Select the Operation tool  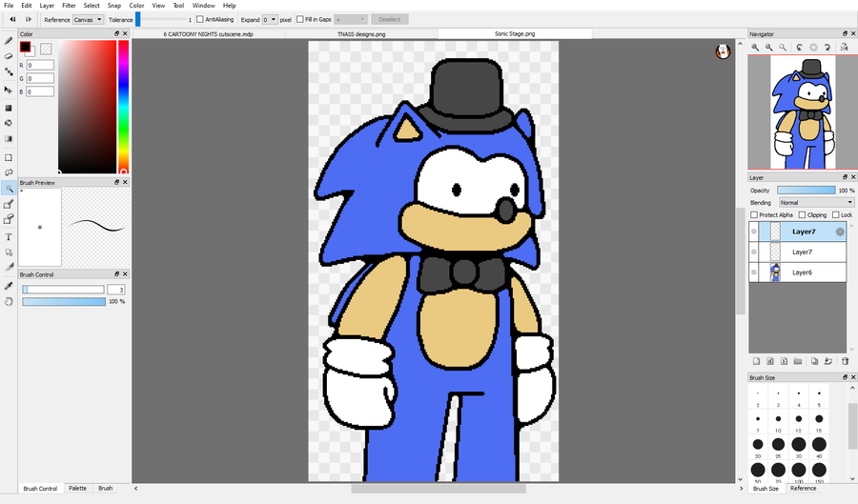[9, 252]
